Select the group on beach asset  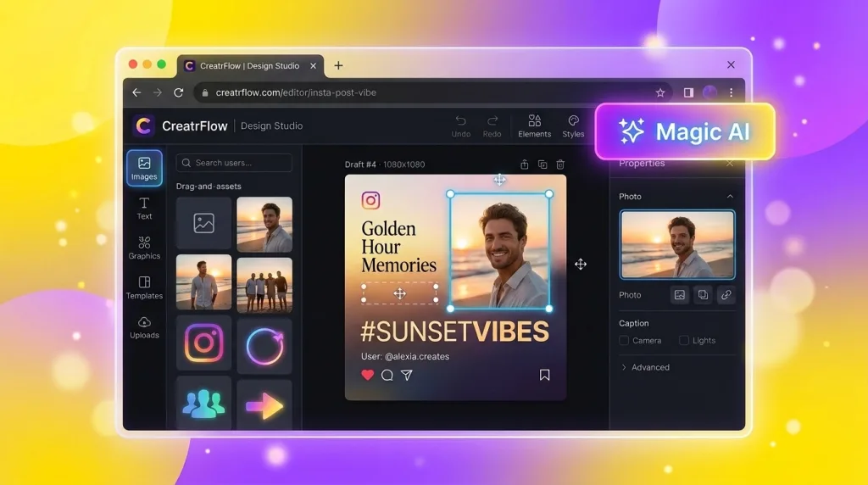[264, 285]
